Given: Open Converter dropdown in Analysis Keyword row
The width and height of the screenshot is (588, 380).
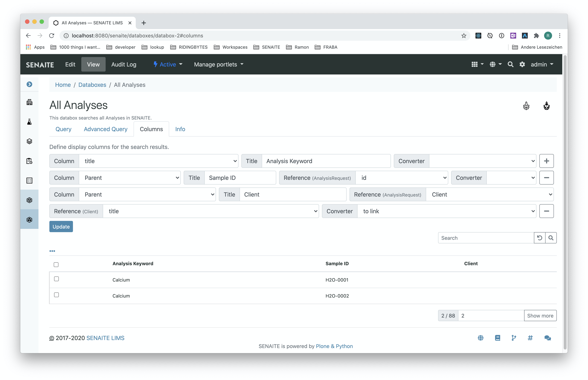Looking at the screenshot, I should coord(483,161).
